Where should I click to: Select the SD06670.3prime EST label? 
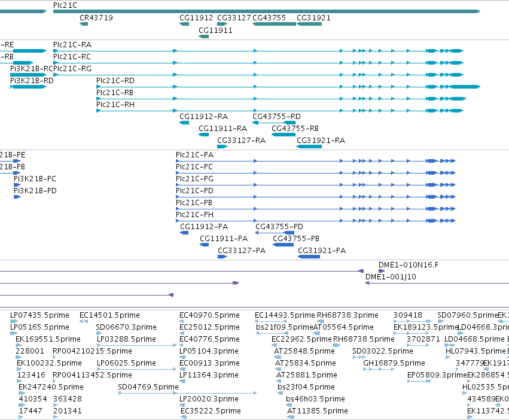[x=126, y=327]
